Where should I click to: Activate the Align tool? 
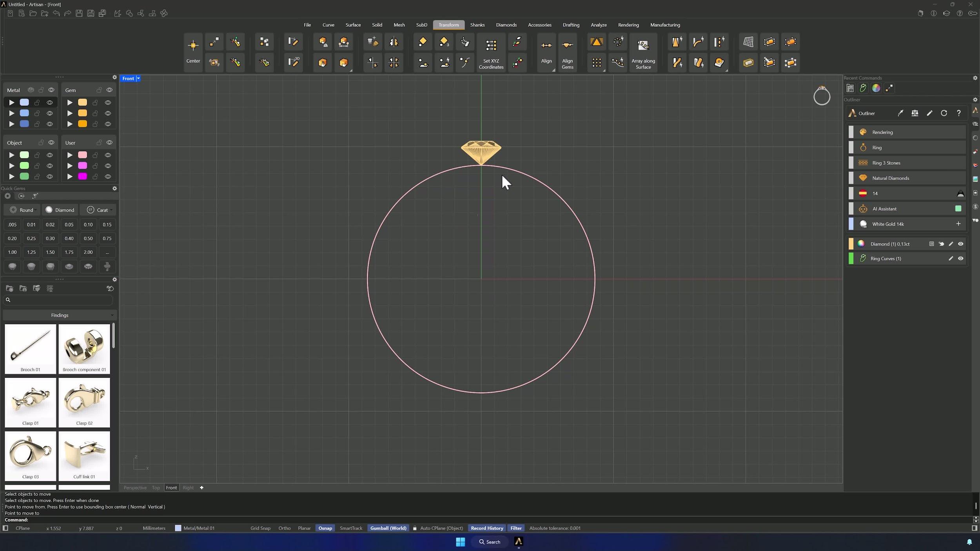(546, 52)
